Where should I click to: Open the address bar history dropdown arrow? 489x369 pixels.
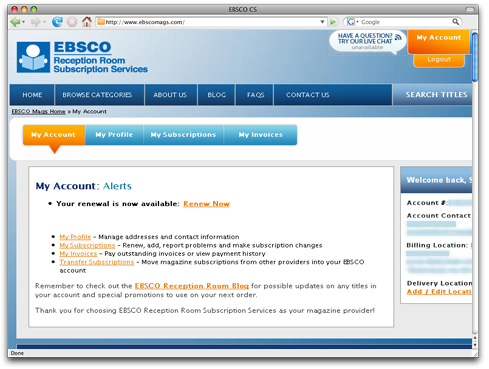tap(322, 22)
